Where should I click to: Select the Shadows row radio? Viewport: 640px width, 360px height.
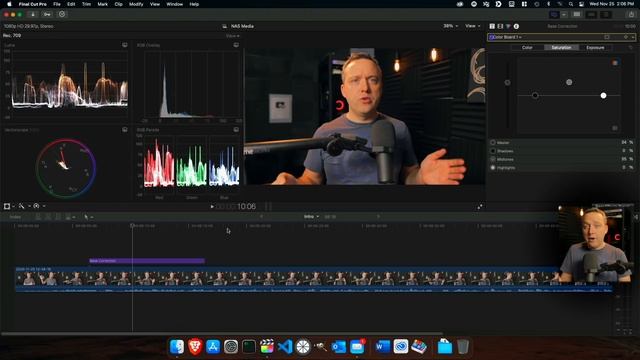(493, 151)
